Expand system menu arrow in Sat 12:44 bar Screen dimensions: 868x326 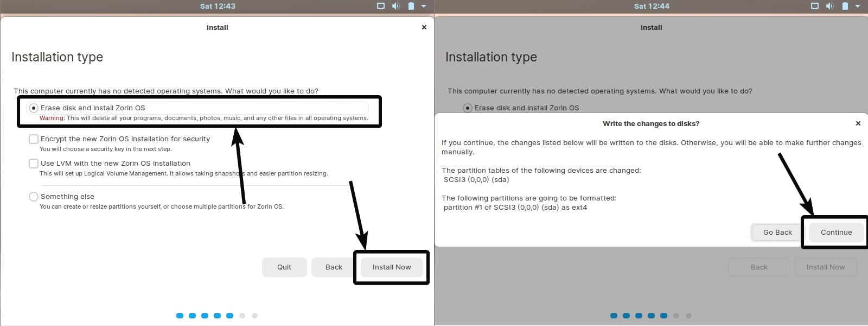[x=858, y=6]
